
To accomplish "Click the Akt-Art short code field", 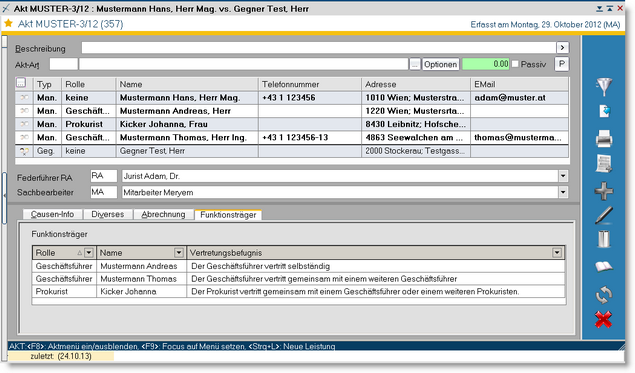I will [64, 64].
